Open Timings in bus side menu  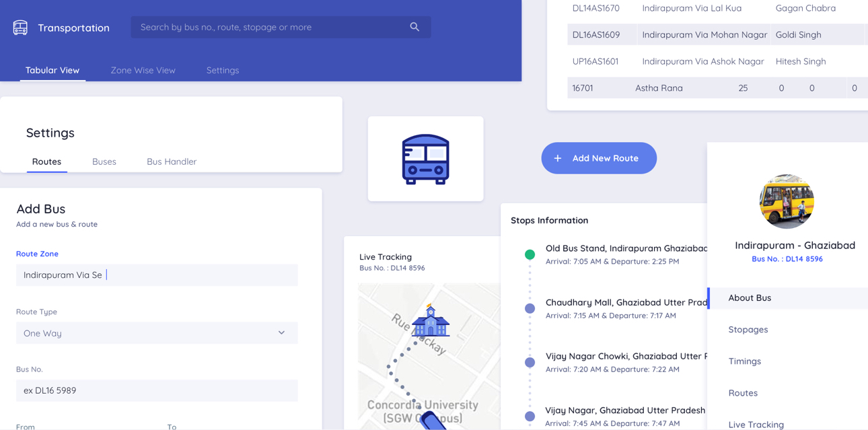744,361
